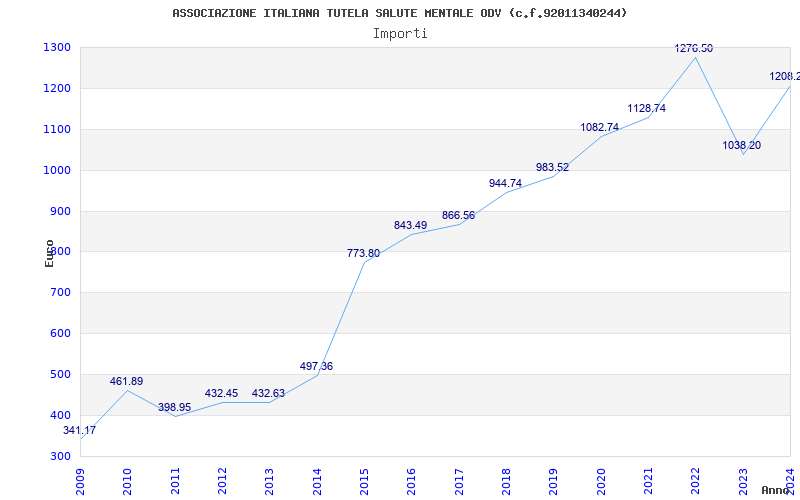Click the x-axis year label 2023
Image resolution: width=800 pixels, height=500 pixels.
pyautogui.click(x=743, y=481)
